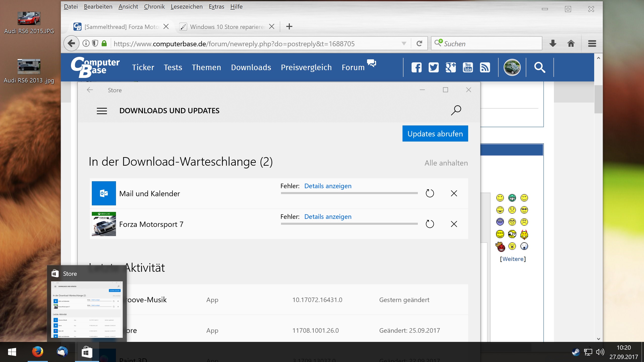Screen dimensions: 644x362
Task: Click the Store search magnifier icon
Action: [456, 110]
